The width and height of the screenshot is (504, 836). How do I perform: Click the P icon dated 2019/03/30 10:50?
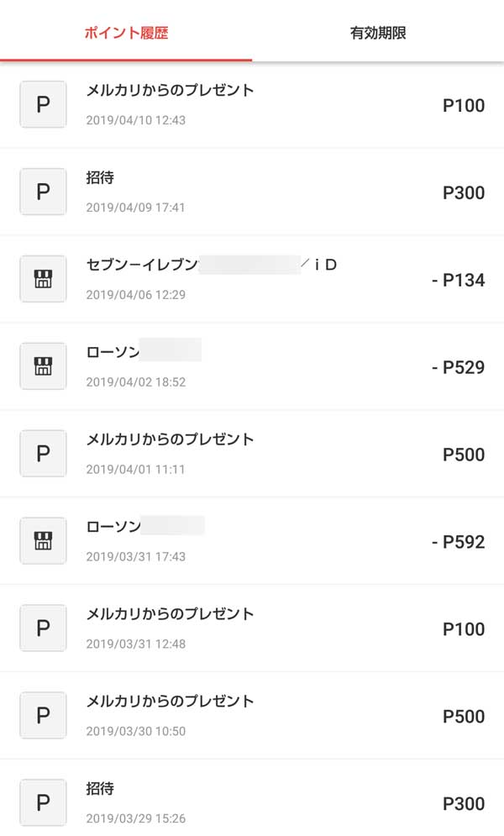coord(43,717)
